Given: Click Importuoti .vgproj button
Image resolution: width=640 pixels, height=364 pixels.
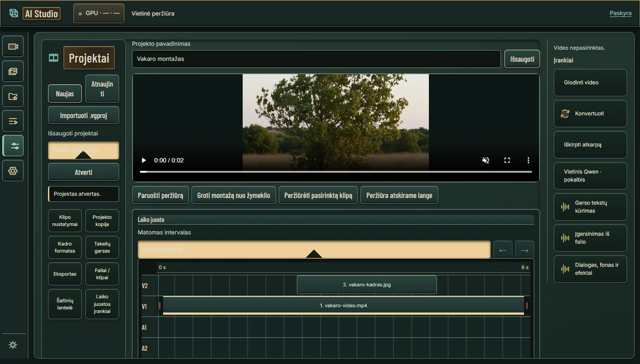Looking at the screenshot, I should [84, 115].
